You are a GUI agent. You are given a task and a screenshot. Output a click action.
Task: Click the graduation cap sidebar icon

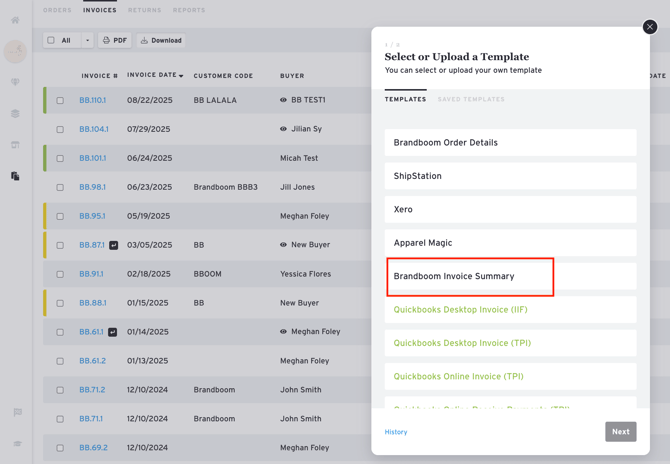17,443
